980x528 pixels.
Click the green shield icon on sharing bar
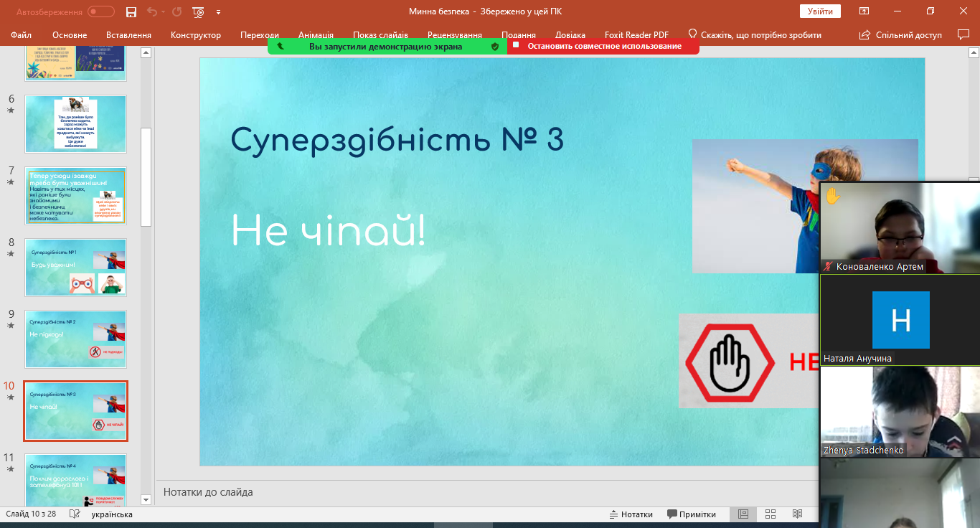coord(494,46)
